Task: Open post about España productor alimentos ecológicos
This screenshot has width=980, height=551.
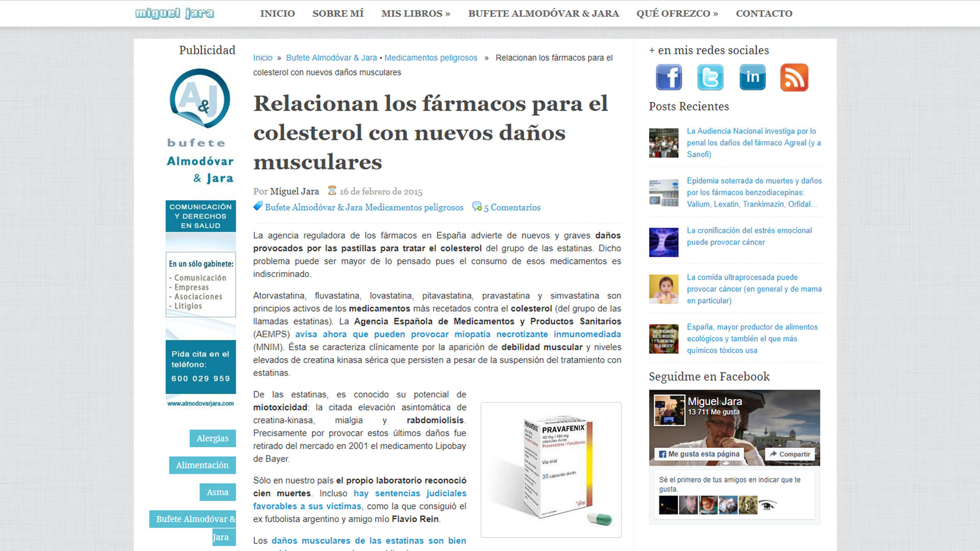Action: tap(752, 338)
